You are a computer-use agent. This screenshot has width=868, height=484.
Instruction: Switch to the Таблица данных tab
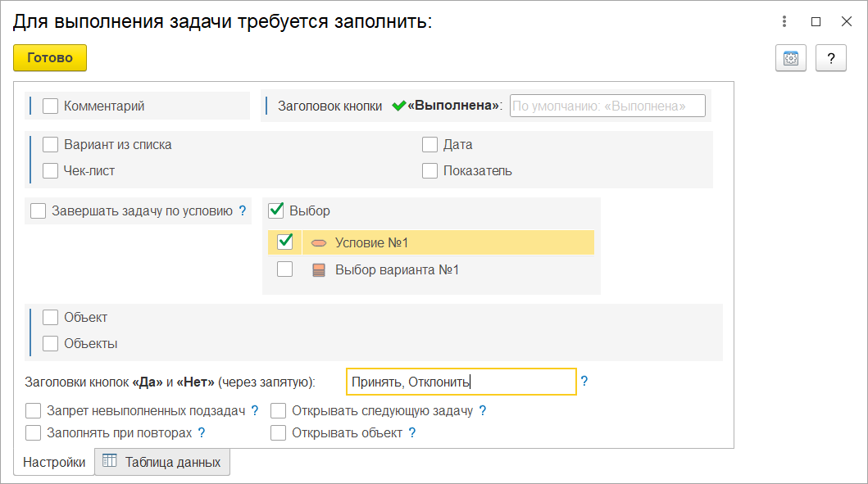tap(162, 462)
